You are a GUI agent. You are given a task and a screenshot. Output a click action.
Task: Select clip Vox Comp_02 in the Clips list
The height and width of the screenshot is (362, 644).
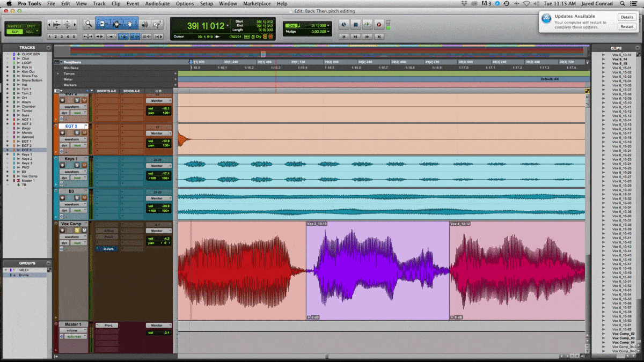point(624,334)
